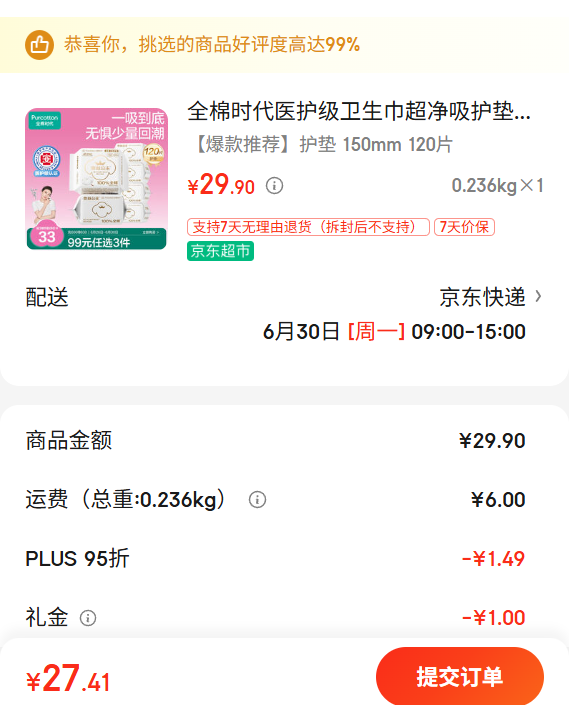The image size is (569, 705).
Task: Tap the info icon next to 礼金
Action: pyautogui.click(x=88, y=618)
